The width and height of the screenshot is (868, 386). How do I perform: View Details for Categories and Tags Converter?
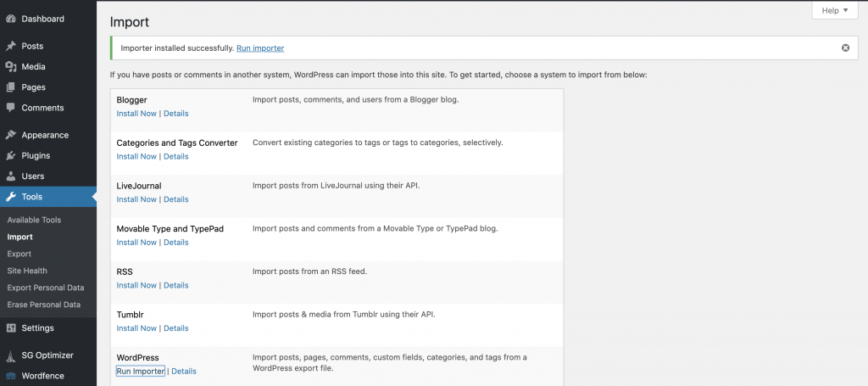pos(176,157)
